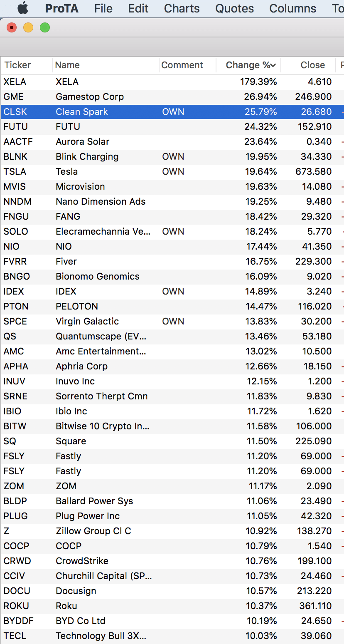Select the TSLA Tesla row
Viewport: 344px width, 644px height.
pos(172,171)
